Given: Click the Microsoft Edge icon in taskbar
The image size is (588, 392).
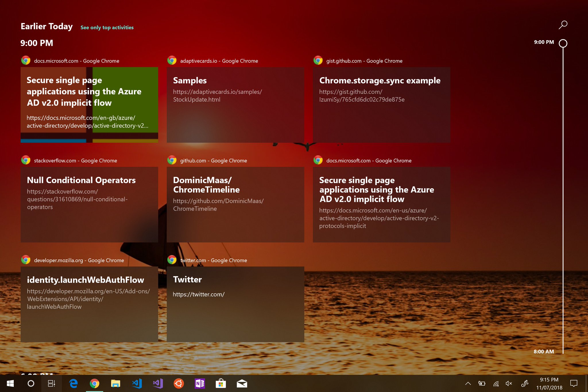Looking at the screenshot, I should click(73, 383).
